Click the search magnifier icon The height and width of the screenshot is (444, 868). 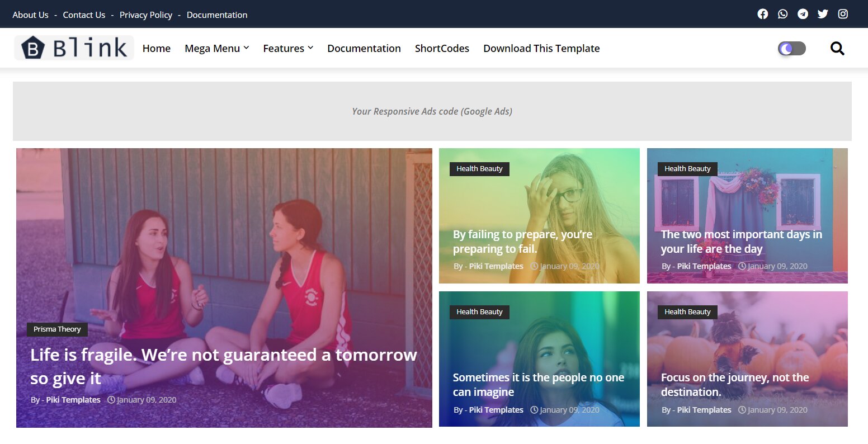[x=837, y=49]
